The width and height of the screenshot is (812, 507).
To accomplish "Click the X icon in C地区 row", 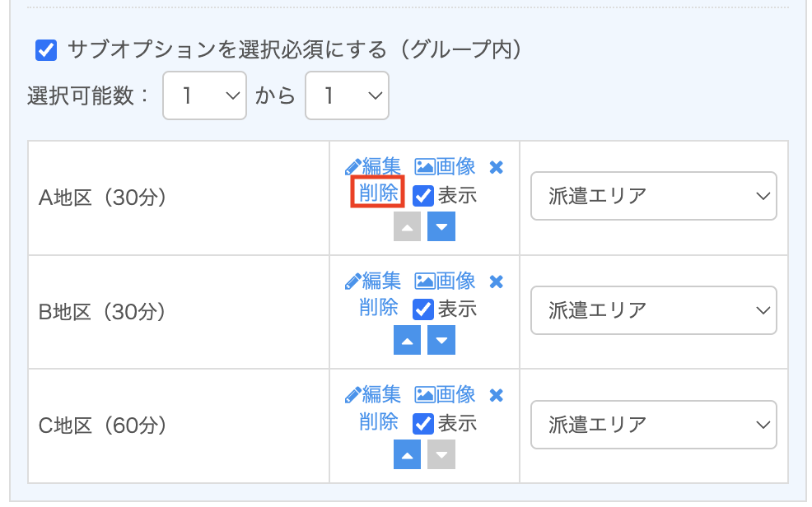I will [x=496, y=395].
